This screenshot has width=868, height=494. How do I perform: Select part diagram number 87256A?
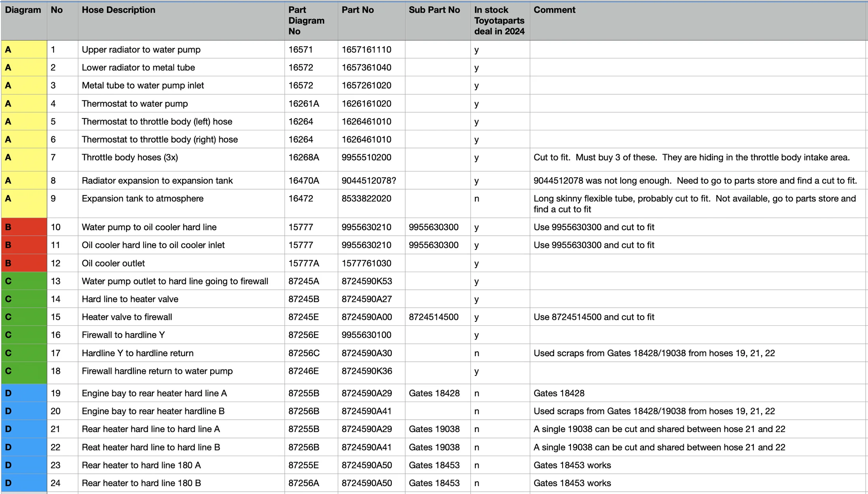click(x=303, y=483)
